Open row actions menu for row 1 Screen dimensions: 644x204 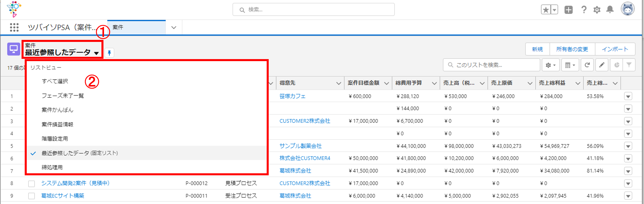point(628,96)
